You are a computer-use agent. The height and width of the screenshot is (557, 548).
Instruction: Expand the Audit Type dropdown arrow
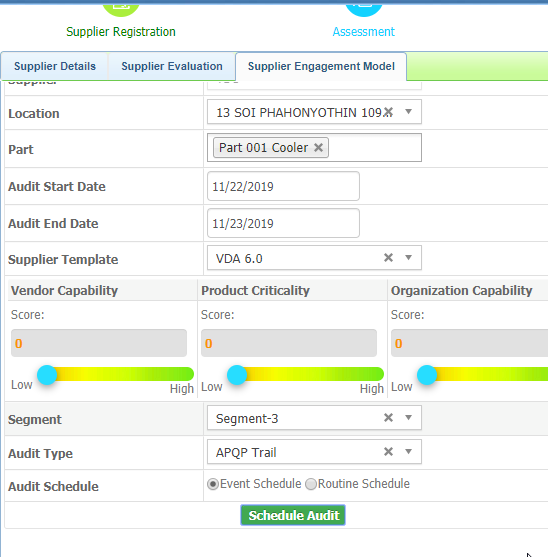coord(408,451)
